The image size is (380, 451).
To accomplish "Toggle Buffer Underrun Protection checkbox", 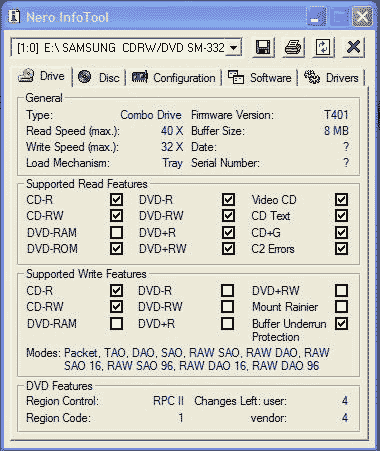I will point(342,323).
